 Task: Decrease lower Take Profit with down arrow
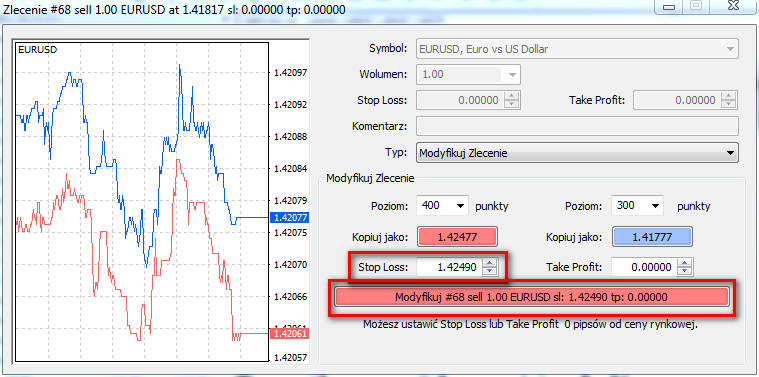point(685,271)
